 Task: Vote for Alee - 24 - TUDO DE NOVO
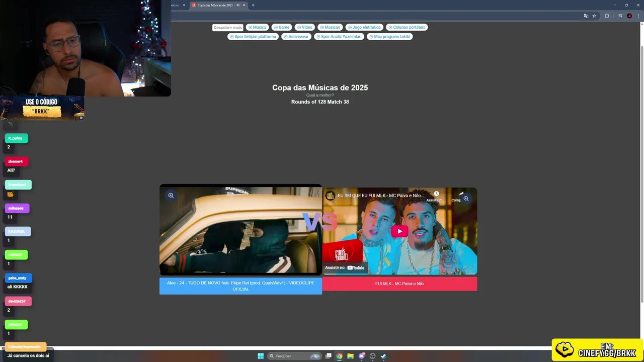[x=240, y=286]
